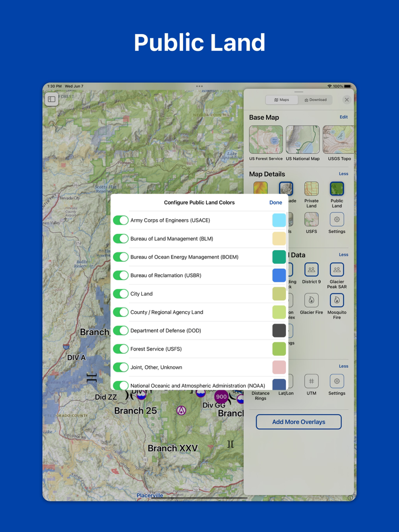This screenshot has width=399, height=532.
Task: Tap Done in Configure Public Land Colors
Action: click(276, 203)
